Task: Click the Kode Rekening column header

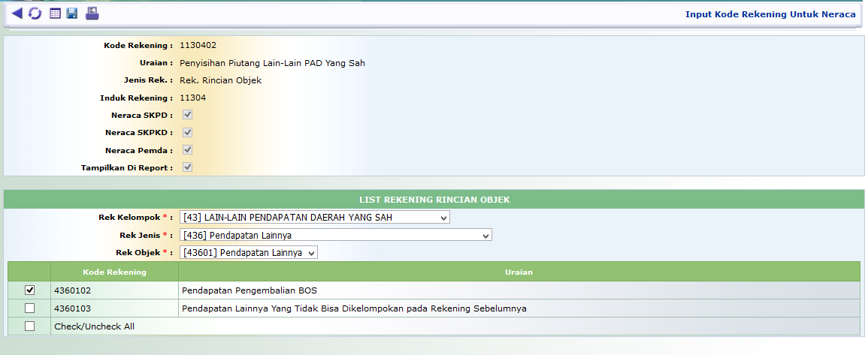Action: click(114, 272)
